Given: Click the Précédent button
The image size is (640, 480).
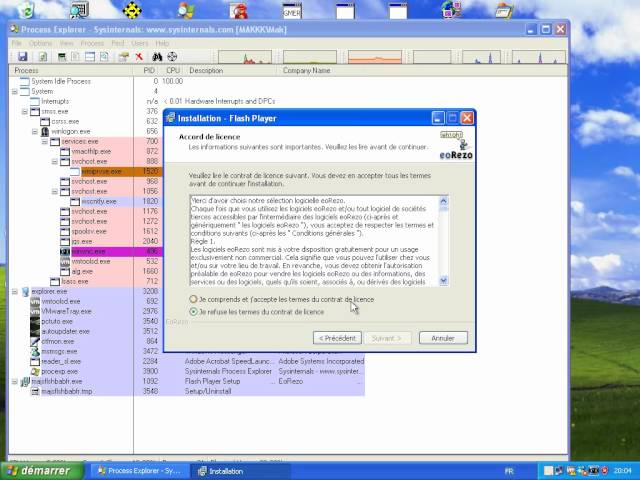Looking at the screenshot, I should click(x=337, y=338).
